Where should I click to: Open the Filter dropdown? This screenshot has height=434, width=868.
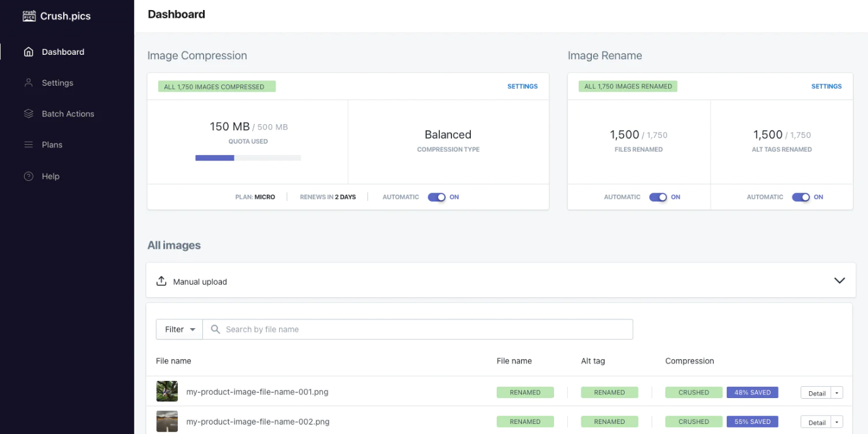[179, 329]
